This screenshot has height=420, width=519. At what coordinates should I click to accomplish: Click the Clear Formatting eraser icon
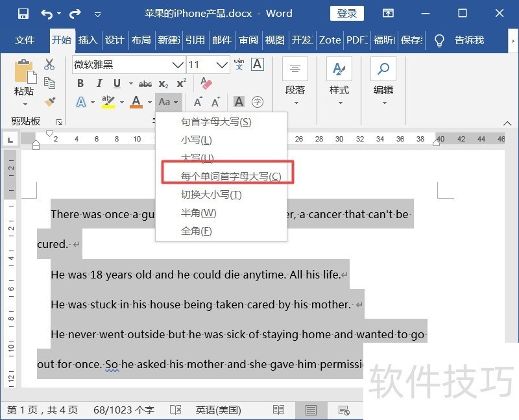(x=206, y=84)
